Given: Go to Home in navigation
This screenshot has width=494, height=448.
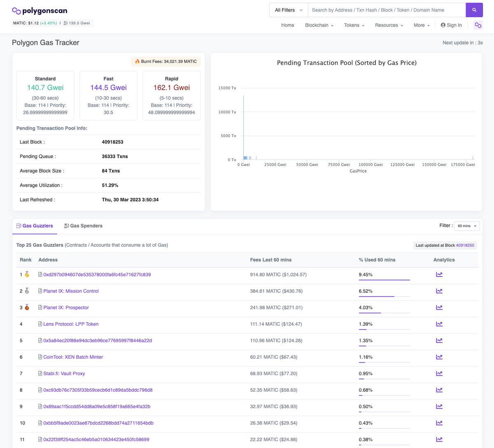Looking at the screenshot, I should pos(287,25).
